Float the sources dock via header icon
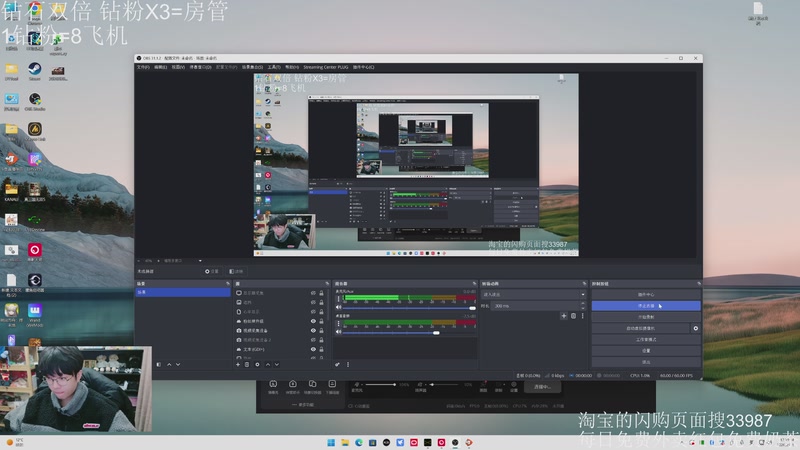Screen dimensions: 800x450 [x=327, y=284]
